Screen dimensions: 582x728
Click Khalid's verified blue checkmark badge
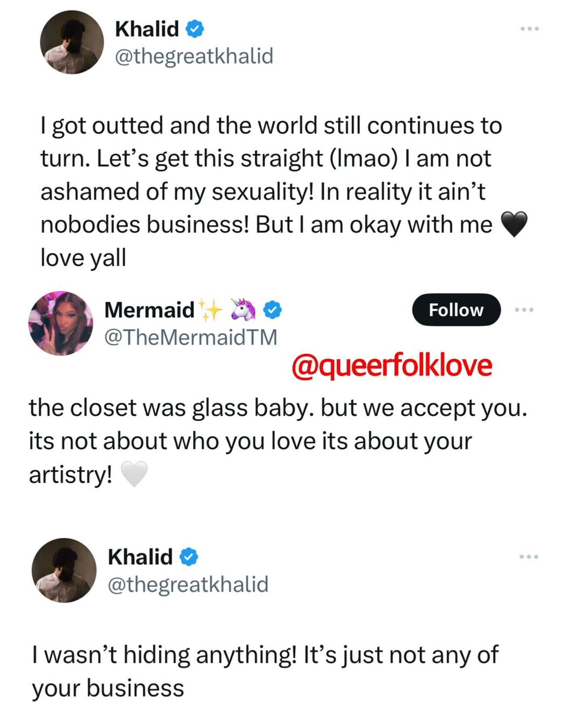tap(194, 30)
